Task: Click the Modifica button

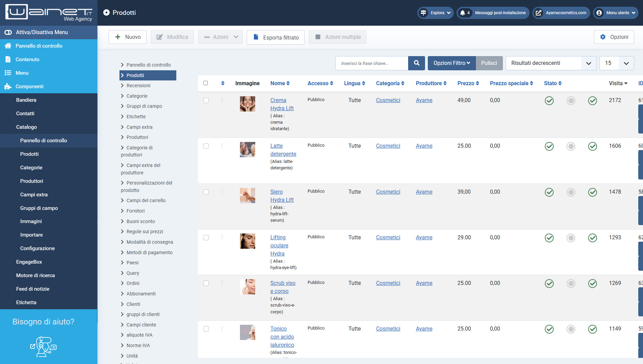Action: tap(172, 37)
